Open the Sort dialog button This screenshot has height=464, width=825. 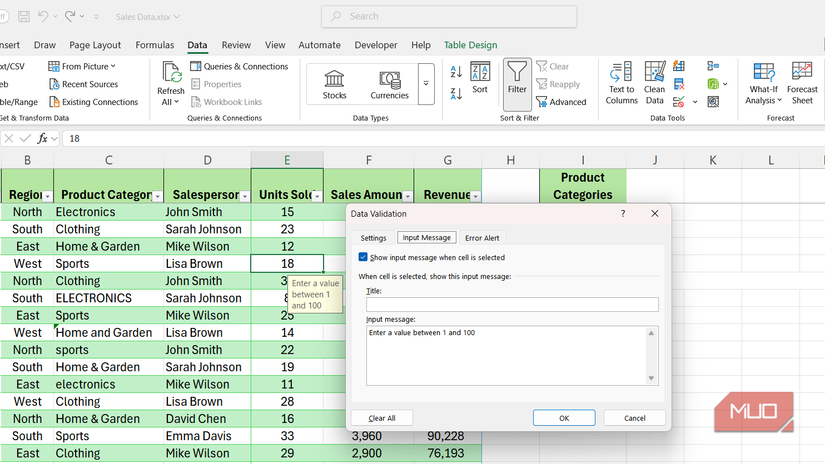click(x=480, y=78)
